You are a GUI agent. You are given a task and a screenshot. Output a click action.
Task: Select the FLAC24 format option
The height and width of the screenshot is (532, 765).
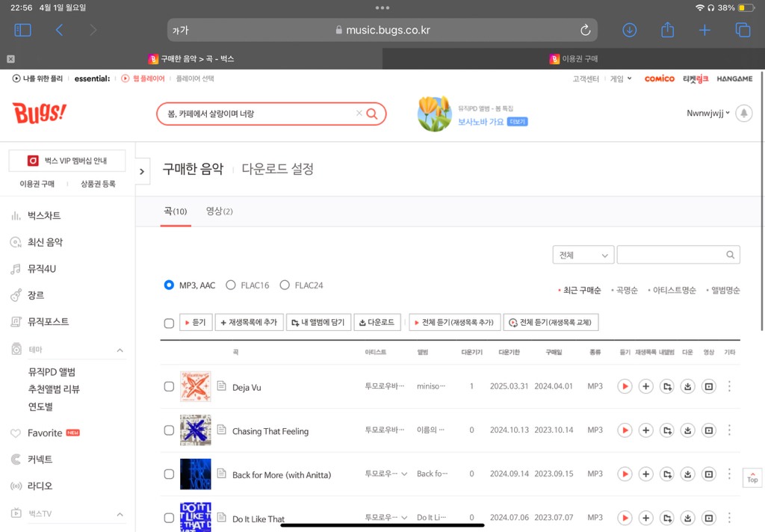point(285,285)
